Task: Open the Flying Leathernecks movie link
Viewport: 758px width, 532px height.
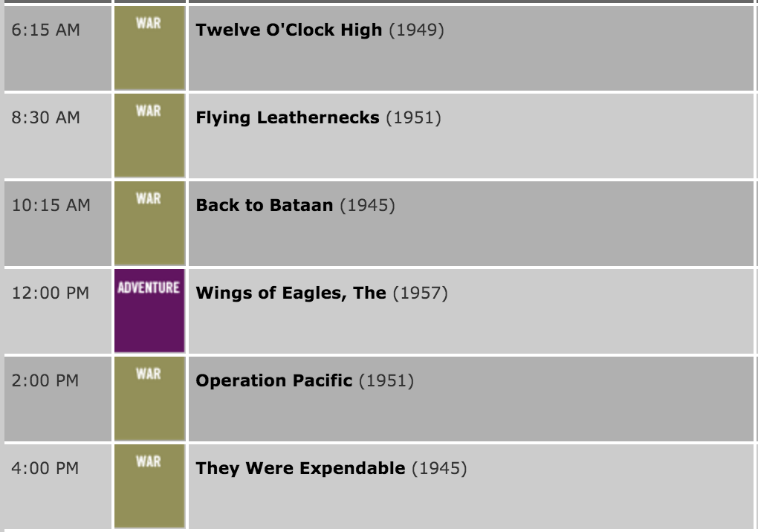Action: (288, 118)
